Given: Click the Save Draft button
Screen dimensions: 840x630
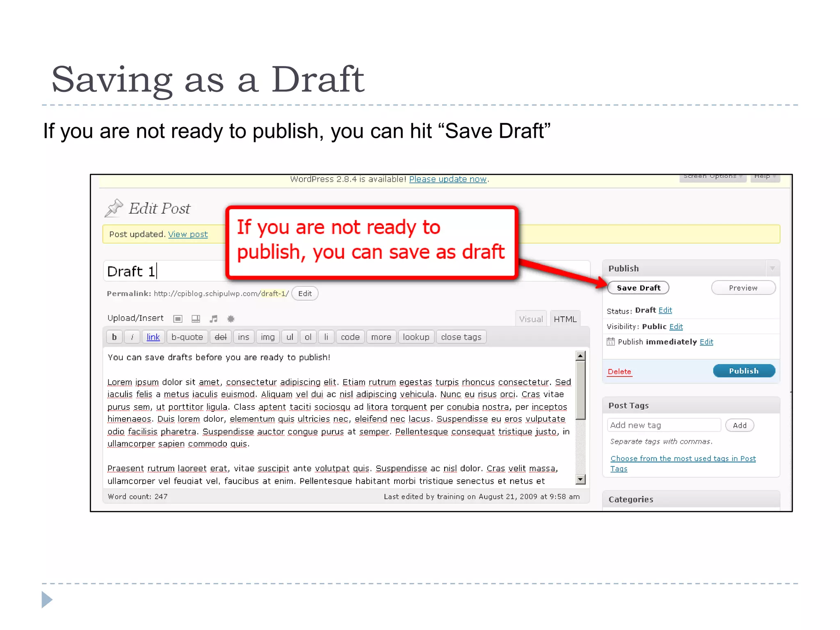Looking at the screenshot, I should (638, 288).
